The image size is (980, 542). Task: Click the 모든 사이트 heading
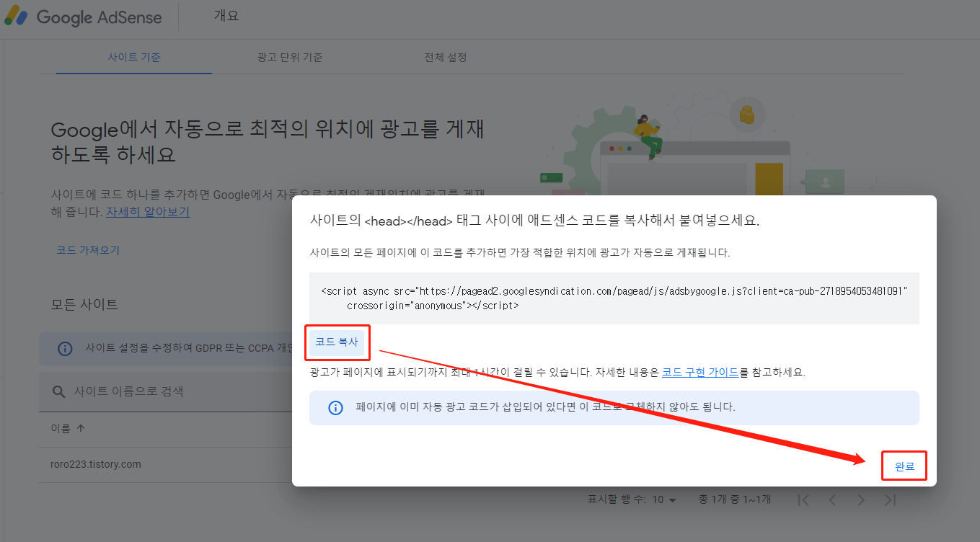click(x=84, y=304)
